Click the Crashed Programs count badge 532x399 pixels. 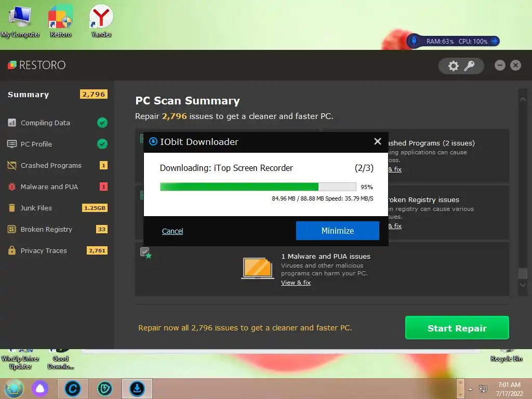103,165
